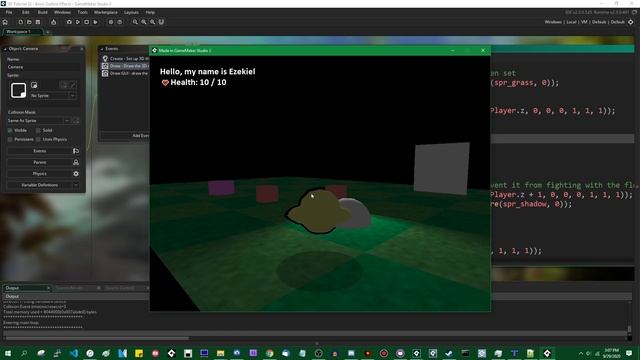Viewport: 640px width, 360px height.
Task: Zoom in the workspace with magnifier icon
Action: click(153, 22)
